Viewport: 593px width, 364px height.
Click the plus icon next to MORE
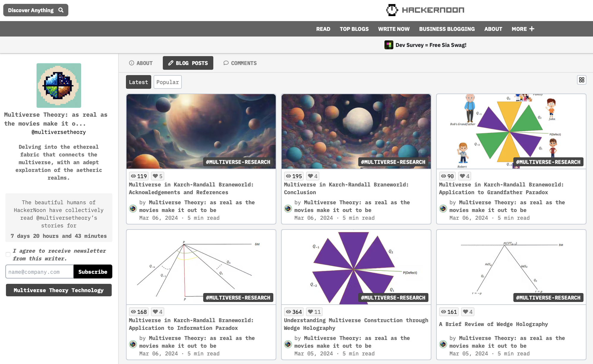coord(532,29)
